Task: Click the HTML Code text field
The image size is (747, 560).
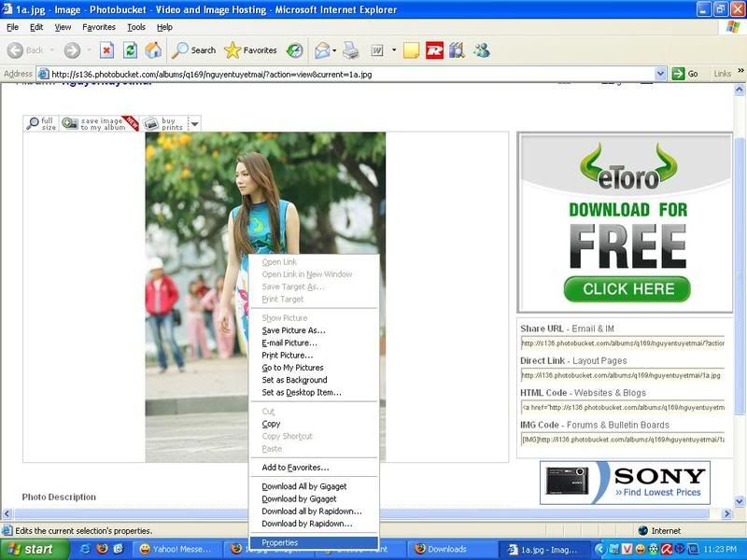Action: tap(623, 407)
